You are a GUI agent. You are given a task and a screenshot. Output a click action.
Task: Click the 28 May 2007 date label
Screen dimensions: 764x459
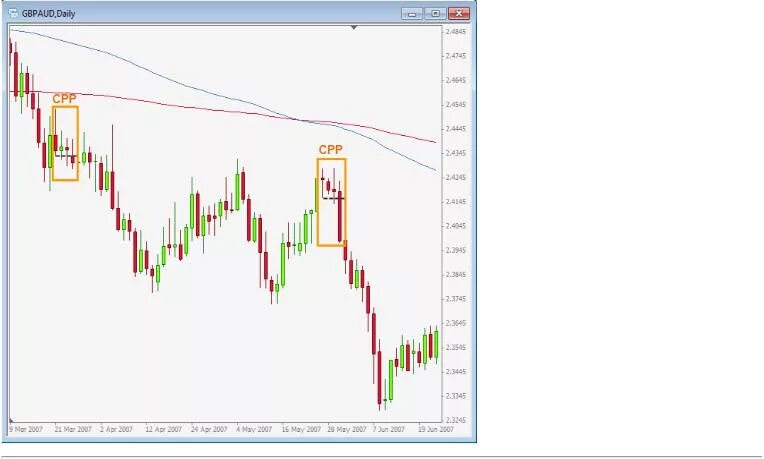pos(347,429)
